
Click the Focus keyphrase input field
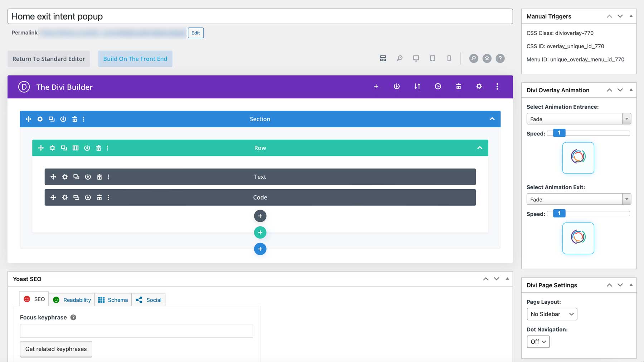click(136, 331)
